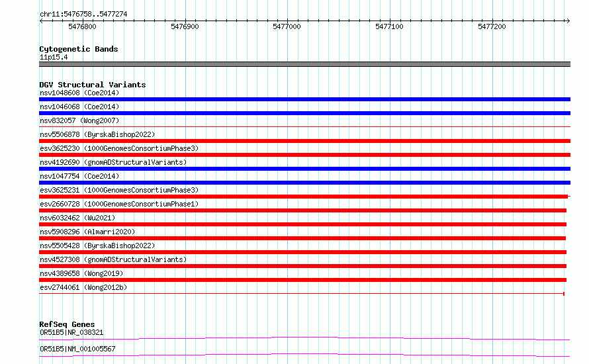Click the 5477200 ruler tick label

(x=492, y=26)
